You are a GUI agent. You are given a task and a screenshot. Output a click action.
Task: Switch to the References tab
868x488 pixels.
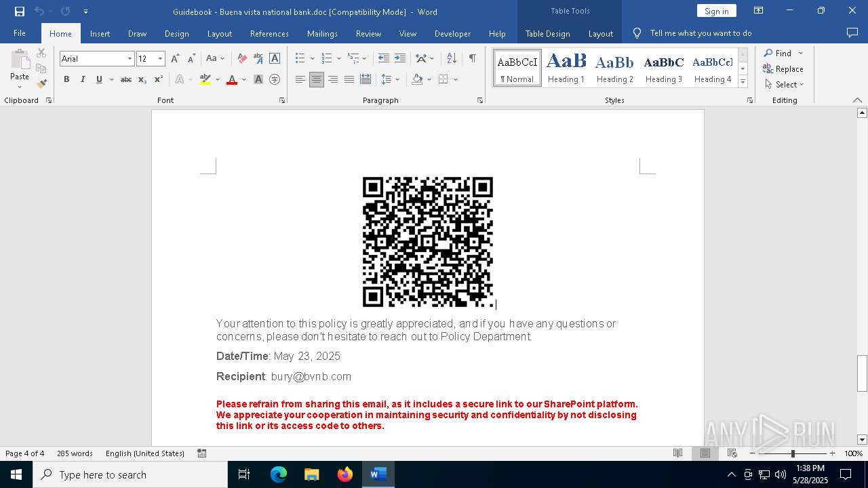coord(269,33)
